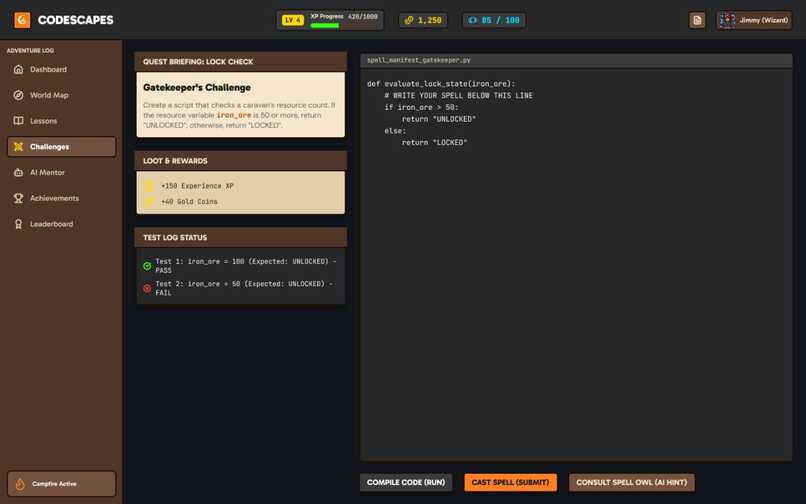
Task: Click the AI Mentor robot icon
Action: 19,172
